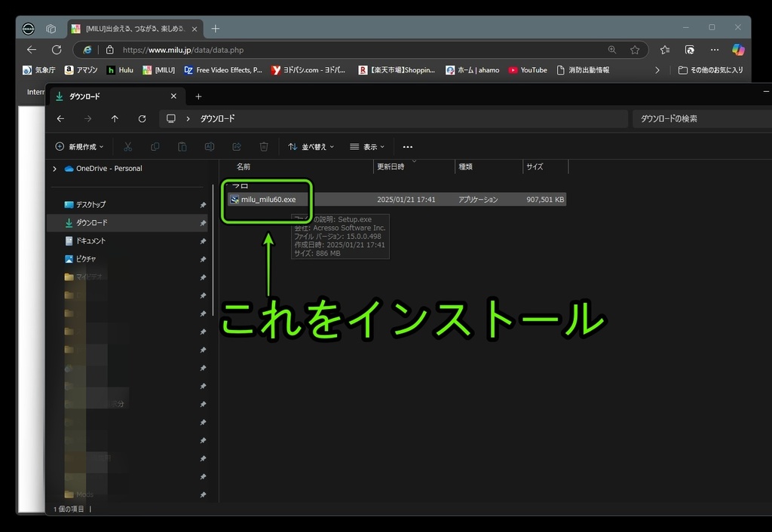772x532 pixels.
Task: Expand the bookmarks overflow chevron
Action: pyautogui.click(x=657, y=70)
